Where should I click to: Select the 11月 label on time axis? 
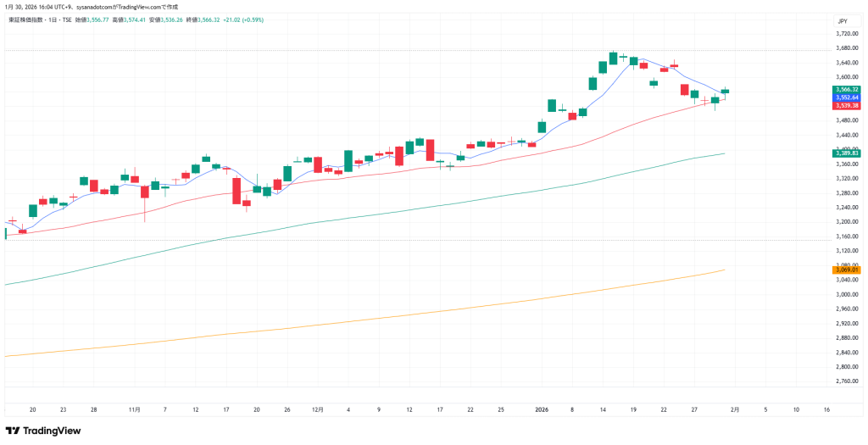coord(134,409)
